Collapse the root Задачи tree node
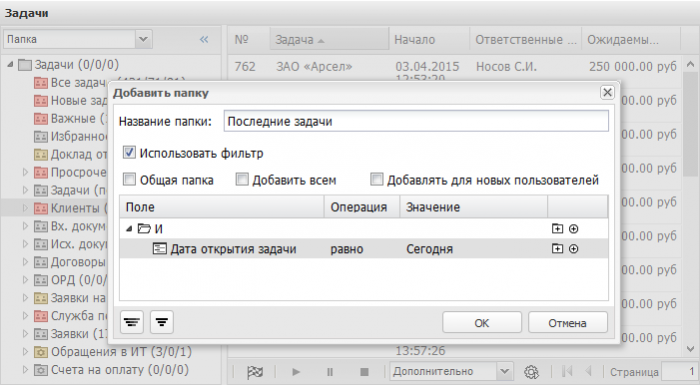Screen dimensions: 700x385 point(10,65)
